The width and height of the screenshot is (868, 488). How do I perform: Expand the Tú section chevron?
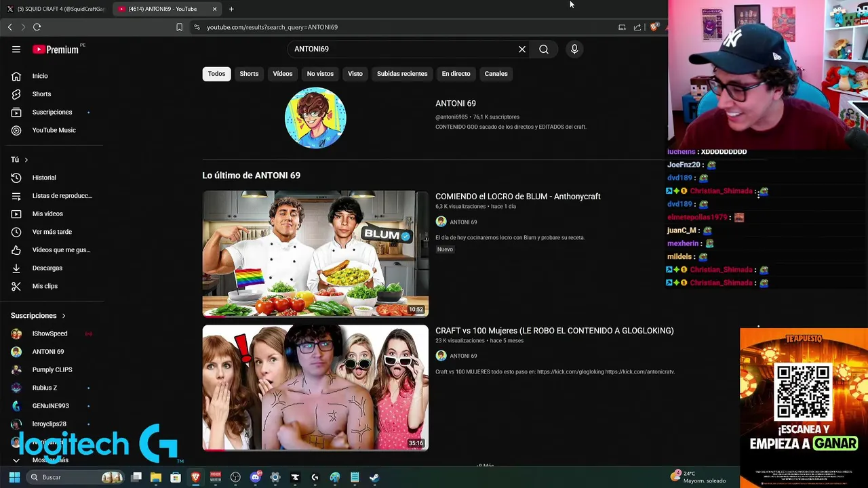26,160
